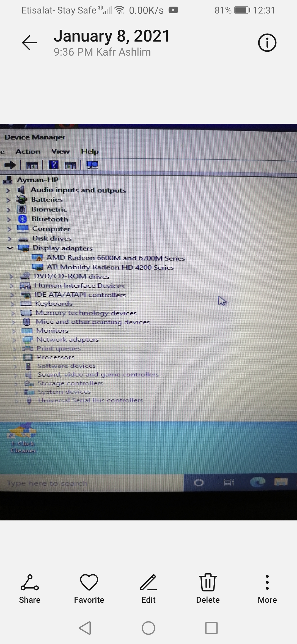Click the blue help question-mark toolbar icon
This screenshot has height=644, width=297.
54,165
